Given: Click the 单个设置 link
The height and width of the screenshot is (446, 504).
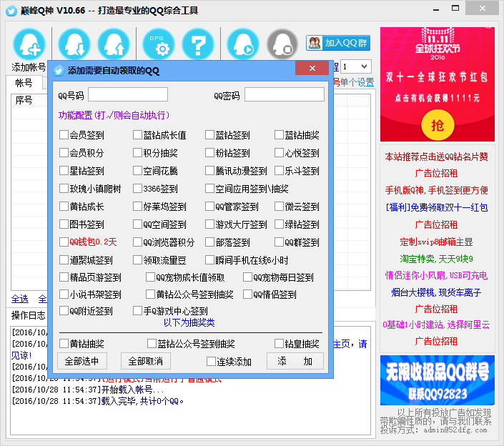Looking at the screenshot, I should point(357,83).
